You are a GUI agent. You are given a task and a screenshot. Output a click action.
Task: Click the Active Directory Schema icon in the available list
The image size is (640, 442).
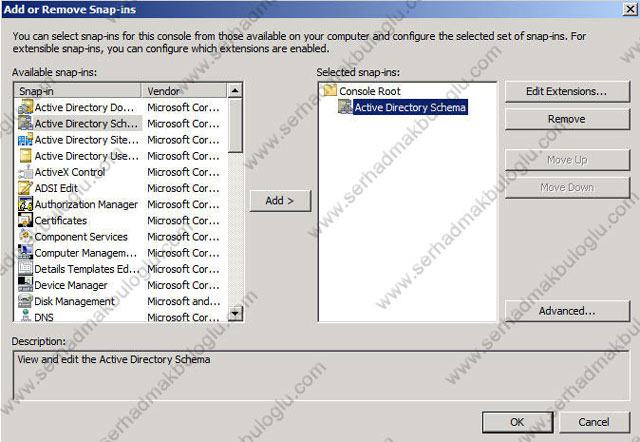pyautogui.click(x=25, y=123)
